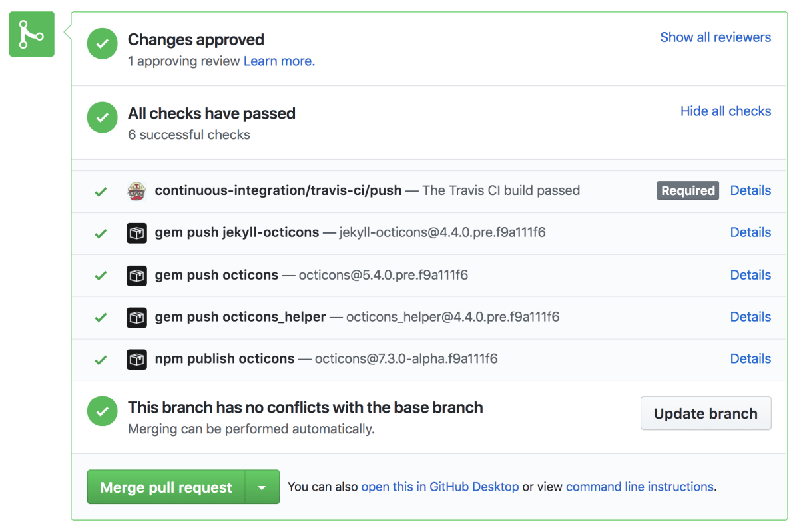799x532 pixels.
Task: Click the no conflicts green check icon
Action: tap(102, 412)
